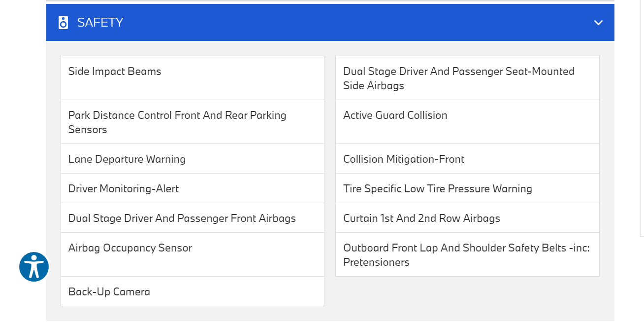Viewport: 644px width, 322px height.
Task: Click Curtain 1st And 2nd Row Airbags
Action: point(421,218)
